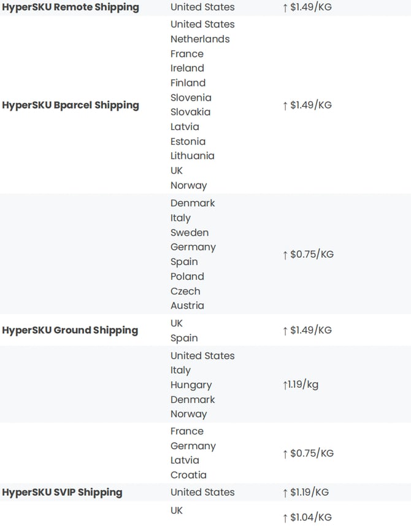Select the $1.04/KG price increase value
Viewport: 411px width, 532px height.
tap(307, 517)
